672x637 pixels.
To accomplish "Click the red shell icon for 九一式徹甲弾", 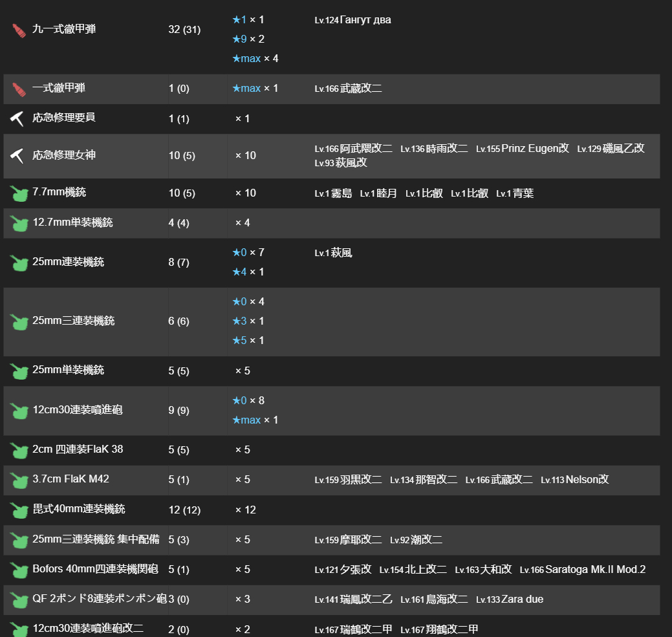I will pos(19,30).
